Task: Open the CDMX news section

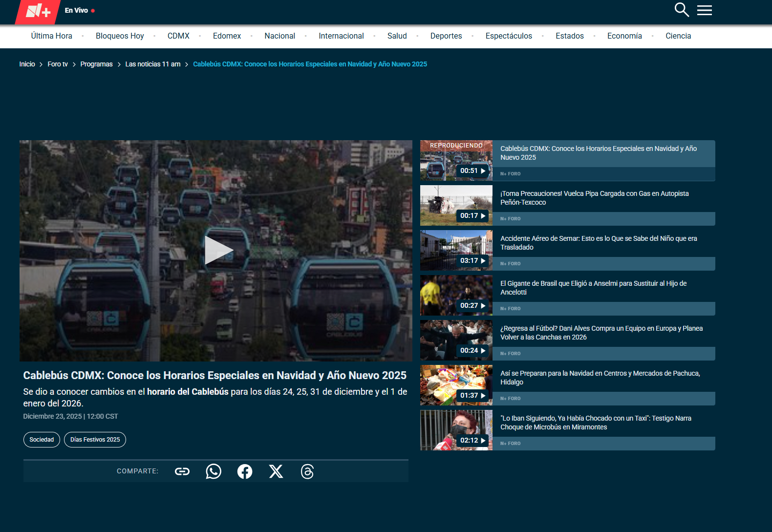Action: [178, 36]
